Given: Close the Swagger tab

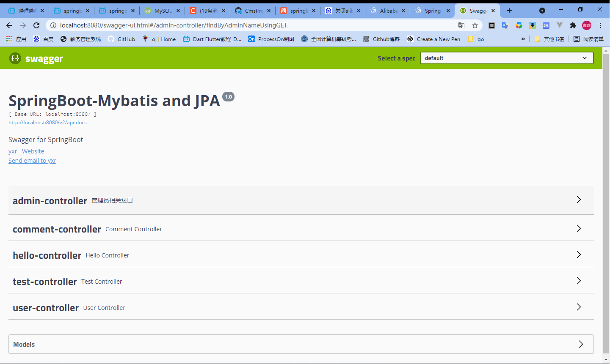Looking at the screenshot, I should (493, 11).
